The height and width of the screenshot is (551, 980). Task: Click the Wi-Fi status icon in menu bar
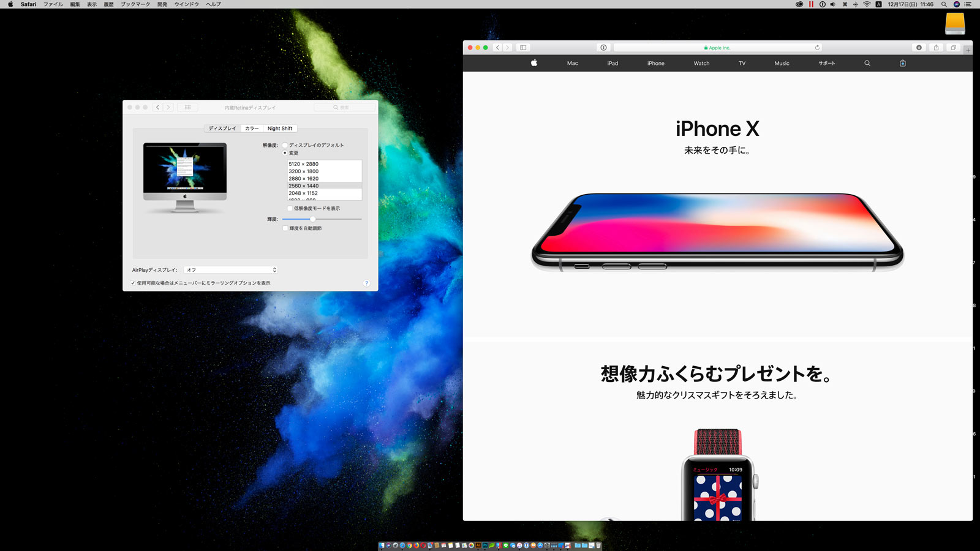[x=867, y=4]
